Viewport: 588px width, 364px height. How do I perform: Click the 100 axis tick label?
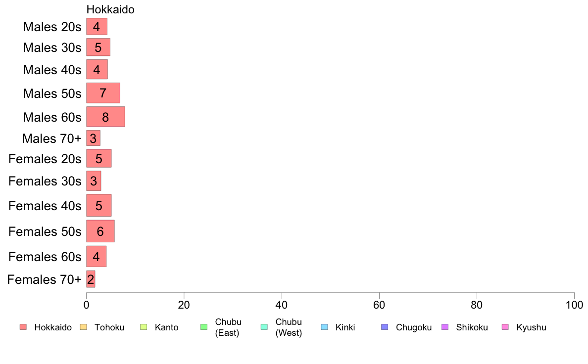[574, 305]
